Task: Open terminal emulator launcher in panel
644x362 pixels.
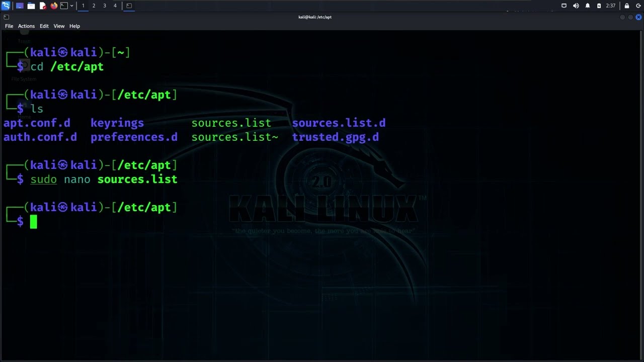Action: click(x=64, y=6)
